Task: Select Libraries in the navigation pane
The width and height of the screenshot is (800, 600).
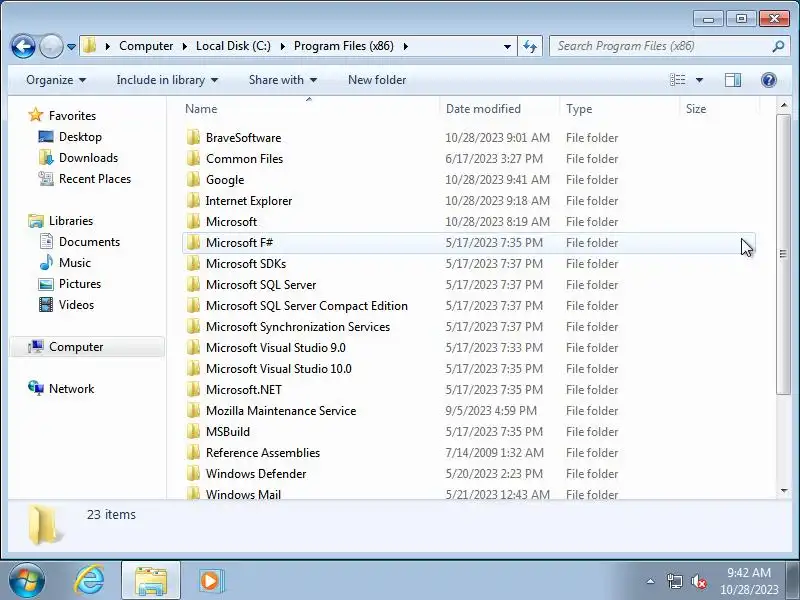Action: (x=61, y=221)
